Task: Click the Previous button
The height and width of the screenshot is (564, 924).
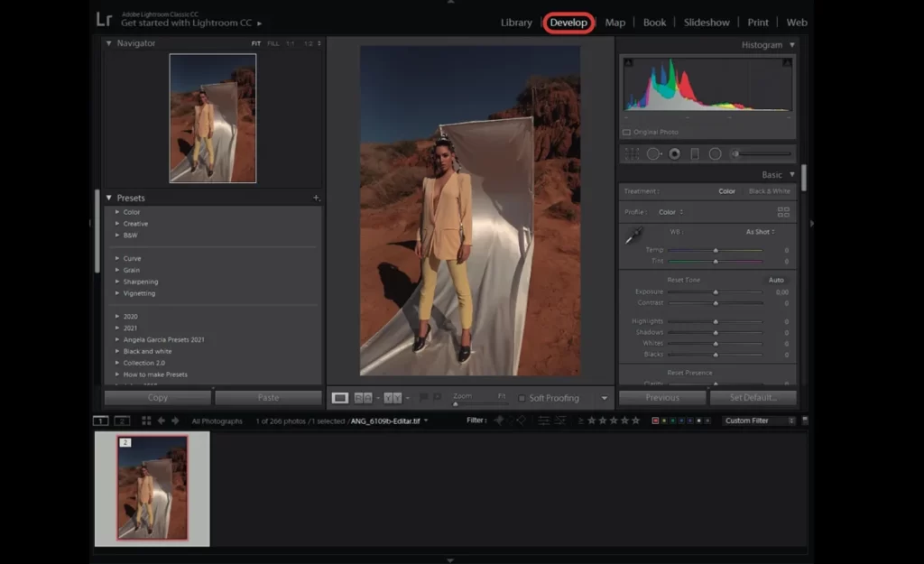Action: 662,398
